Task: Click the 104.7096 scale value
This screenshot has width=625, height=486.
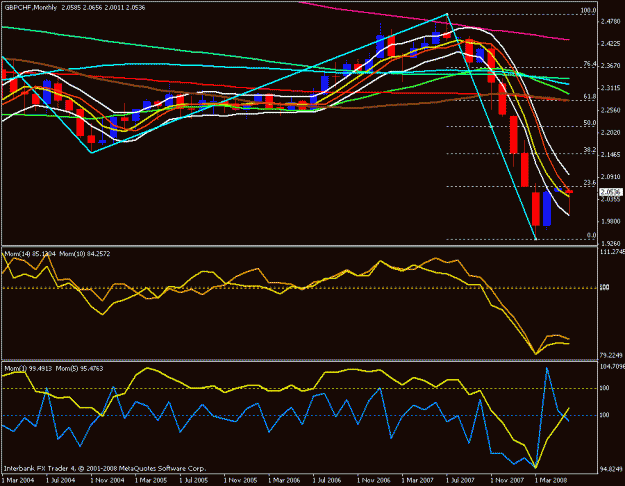Action: click(x=612, y=366)
